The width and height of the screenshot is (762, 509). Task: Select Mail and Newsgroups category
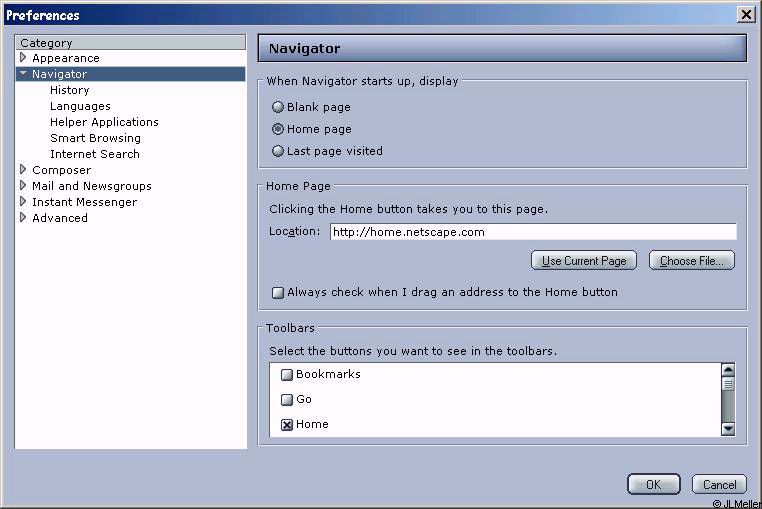coord(92,186)
